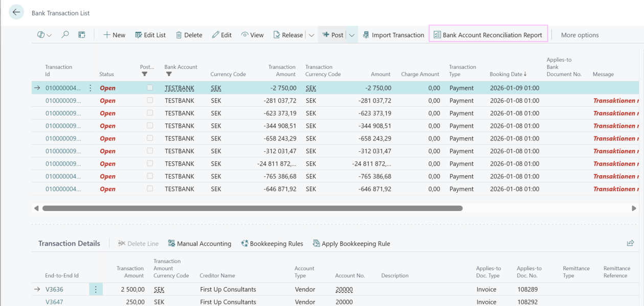The width and height of the screenshot is (644, 306).
Task: Click the left arrow of horizontal scrollbar
Action: pos(36,208)
